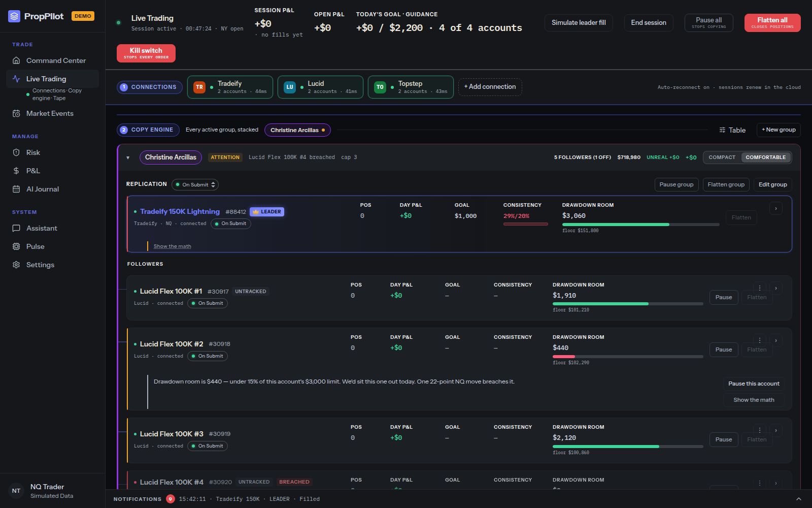812x508 pixels.
Task: Click Pause all copying button
Action: click(708, 23)
